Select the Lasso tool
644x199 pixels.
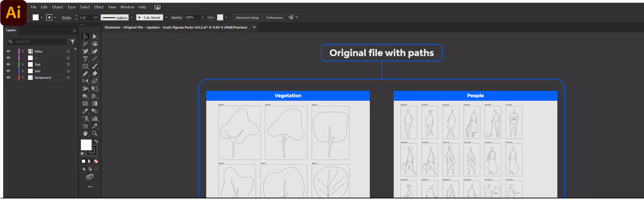[95, 44]
